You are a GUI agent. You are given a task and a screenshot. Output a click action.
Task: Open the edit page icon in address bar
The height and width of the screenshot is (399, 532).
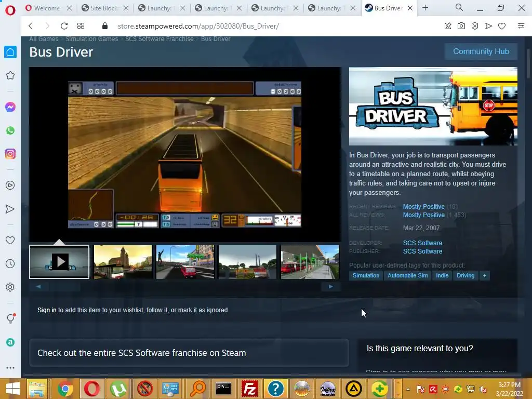coord(447,26)
